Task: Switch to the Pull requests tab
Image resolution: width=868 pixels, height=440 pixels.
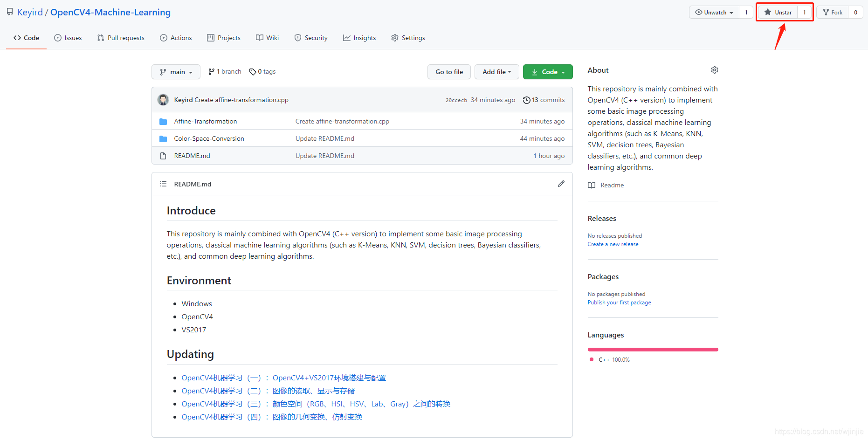Action: 121,38
